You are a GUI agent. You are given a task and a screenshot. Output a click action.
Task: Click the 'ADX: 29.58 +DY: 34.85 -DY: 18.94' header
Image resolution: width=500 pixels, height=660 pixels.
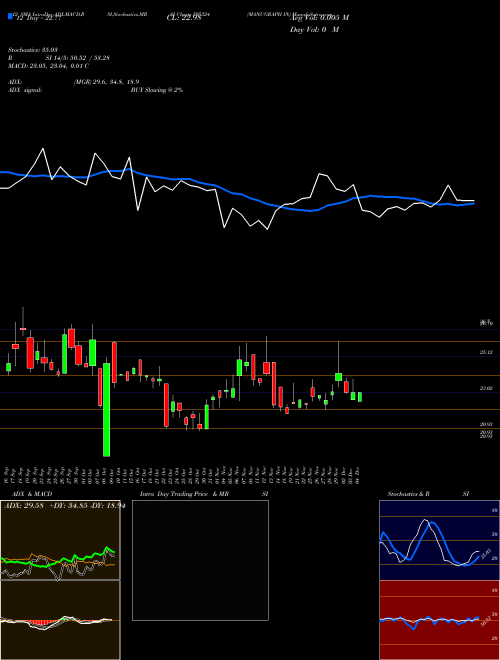point(63,505)
